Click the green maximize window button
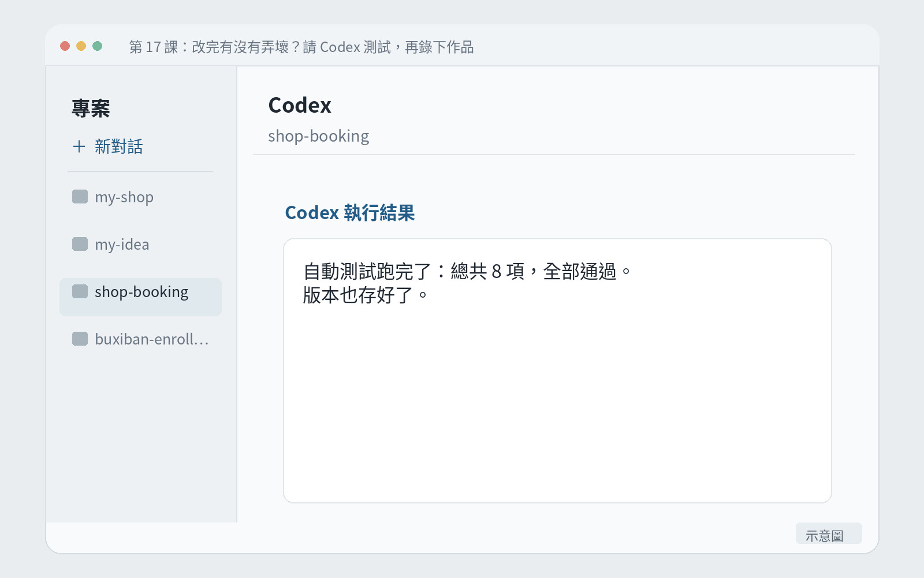 98,46
